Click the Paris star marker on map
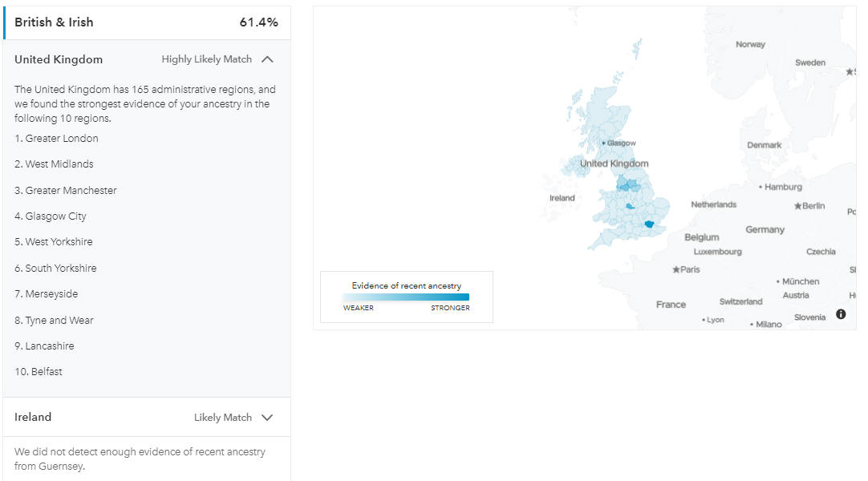Screen dimensions: 868x481 click(676, 270)
